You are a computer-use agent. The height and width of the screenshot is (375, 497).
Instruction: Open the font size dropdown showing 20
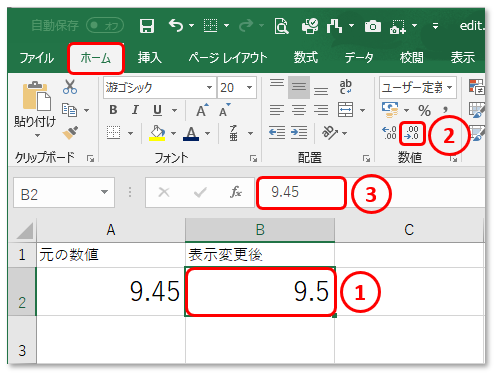coord(249,88)
